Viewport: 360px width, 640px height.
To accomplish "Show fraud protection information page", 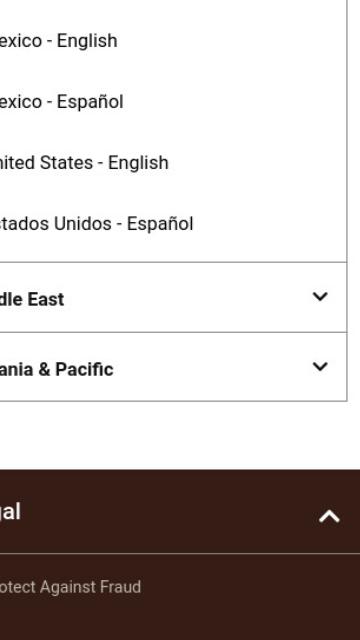I will click(70, 587).
